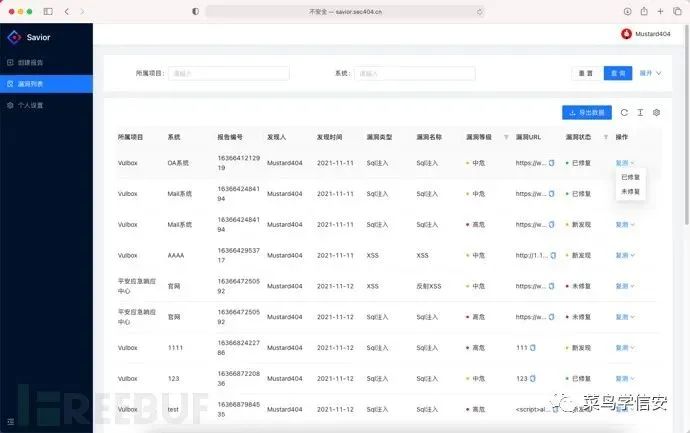This screenshot has height=433, width=690.
Task: Open the table density icon
Action: tap(640, 113)
